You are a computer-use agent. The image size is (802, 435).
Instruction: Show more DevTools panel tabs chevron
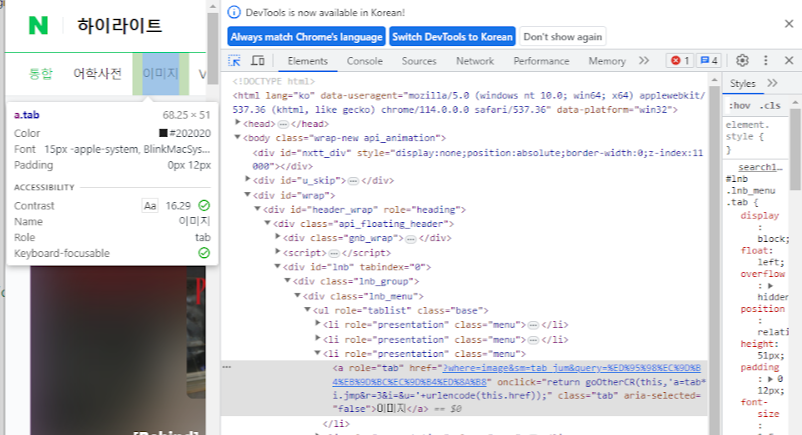coord(644,60)
